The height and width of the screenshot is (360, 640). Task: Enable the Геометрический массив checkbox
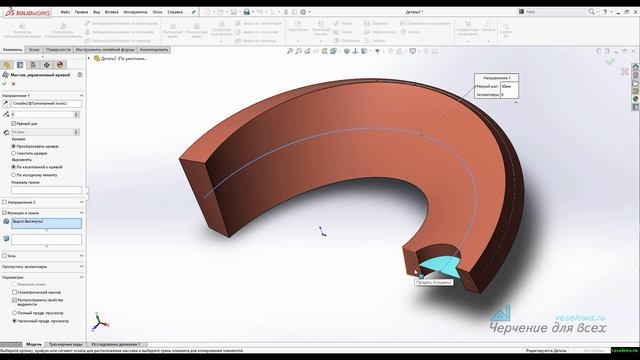[x=14, y=292]
